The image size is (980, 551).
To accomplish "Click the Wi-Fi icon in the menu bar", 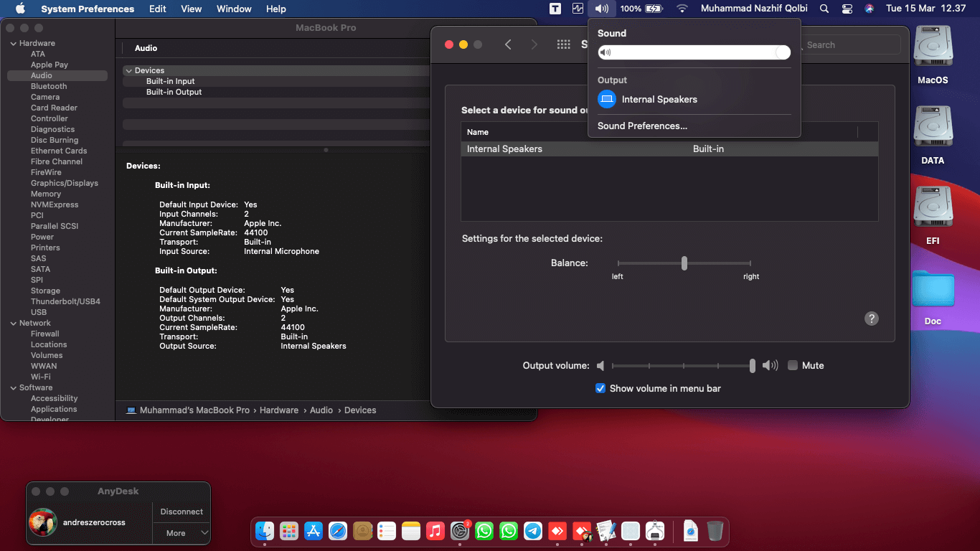I will click(682, 9).
